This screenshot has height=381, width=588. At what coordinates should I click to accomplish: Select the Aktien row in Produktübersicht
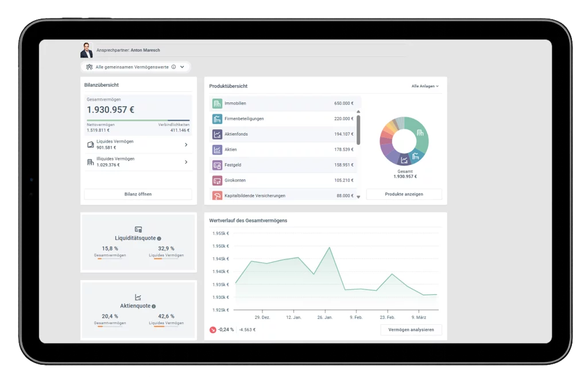coord(284,150)
